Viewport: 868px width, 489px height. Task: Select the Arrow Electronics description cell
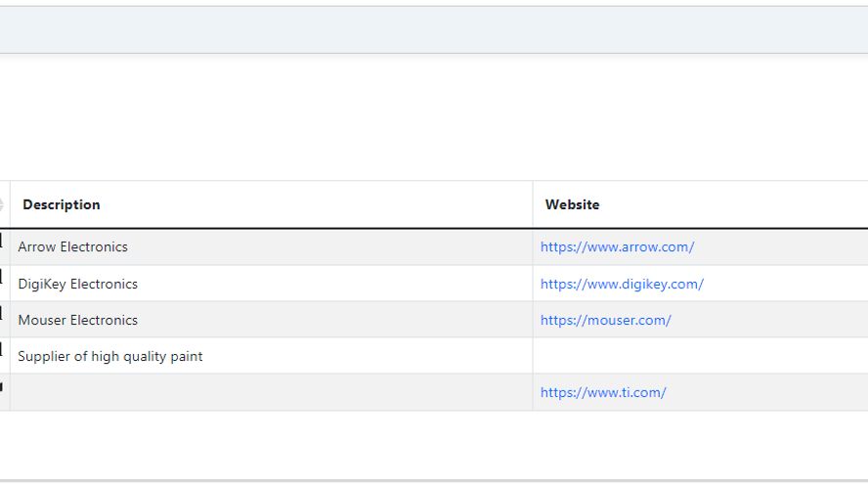(272, 247)
